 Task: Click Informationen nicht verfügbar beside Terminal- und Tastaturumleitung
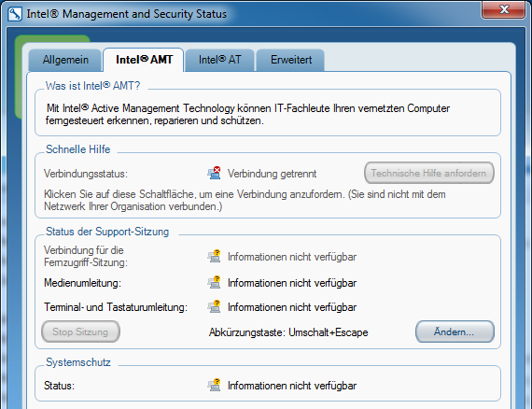[292, 307]
